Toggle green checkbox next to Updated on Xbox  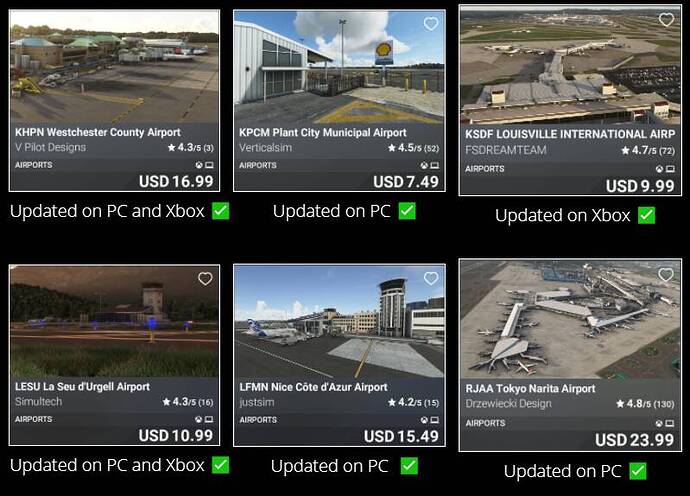[x=646, y=215]
